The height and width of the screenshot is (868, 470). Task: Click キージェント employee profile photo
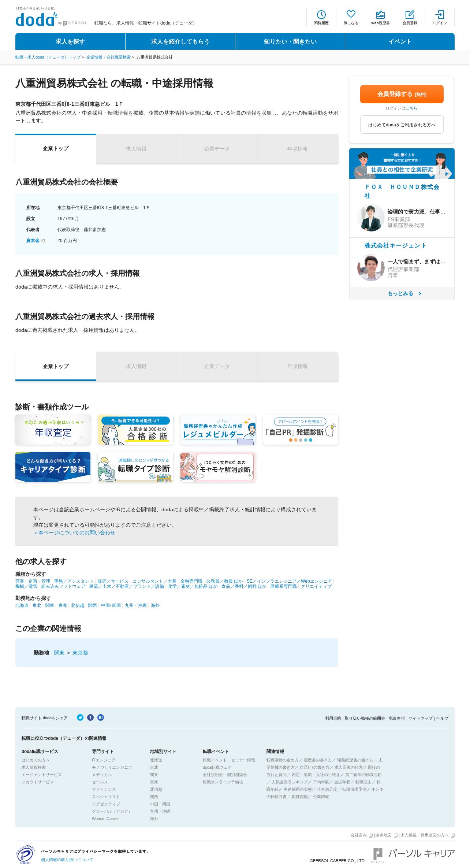pyautogui.click(x=371, y=268)
